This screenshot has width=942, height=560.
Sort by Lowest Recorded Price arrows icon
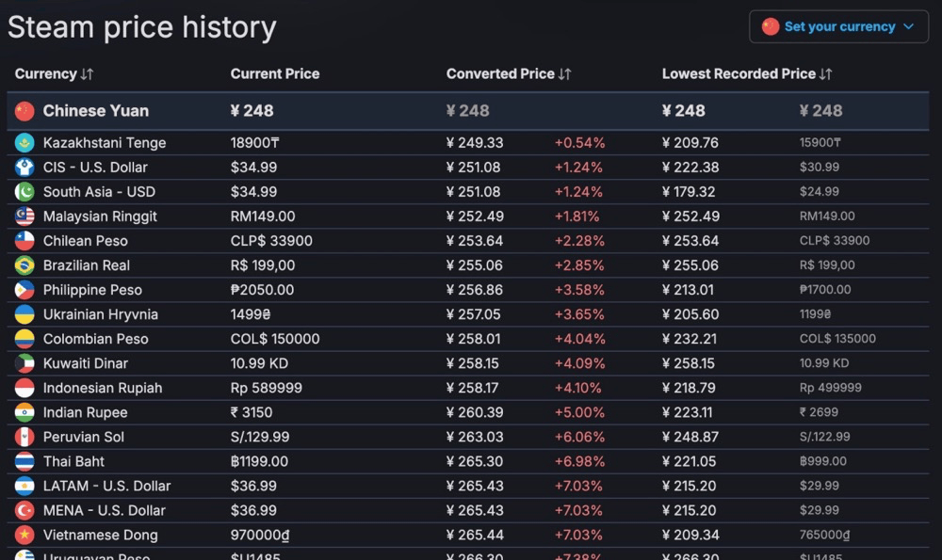coord(826,73)
